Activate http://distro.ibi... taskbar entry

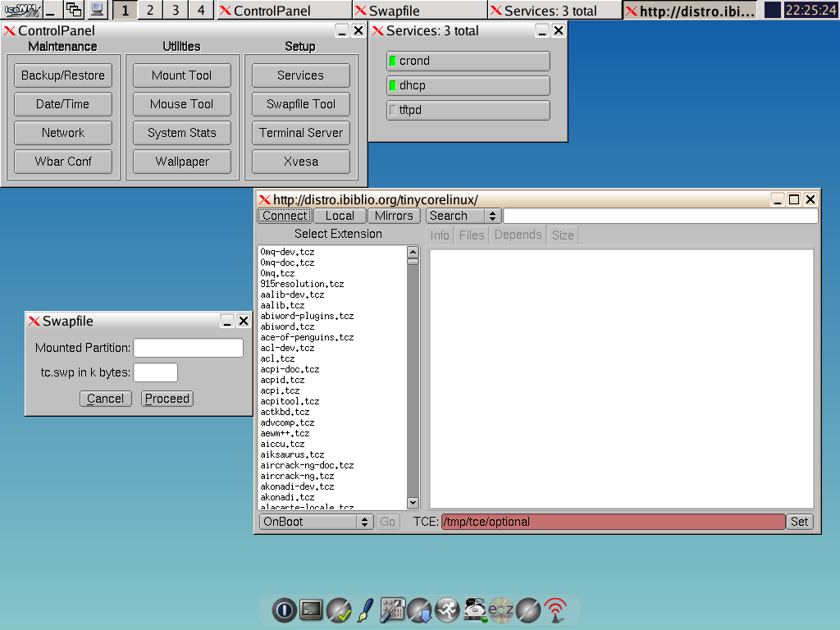pyautogui.click(x=691, y=10)
